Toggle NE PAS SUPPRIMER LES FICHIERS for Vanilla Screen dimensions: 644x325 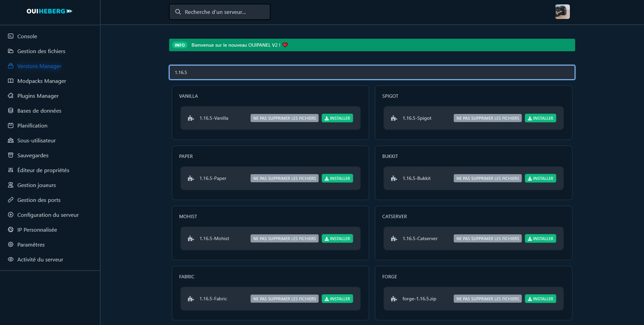284,118
